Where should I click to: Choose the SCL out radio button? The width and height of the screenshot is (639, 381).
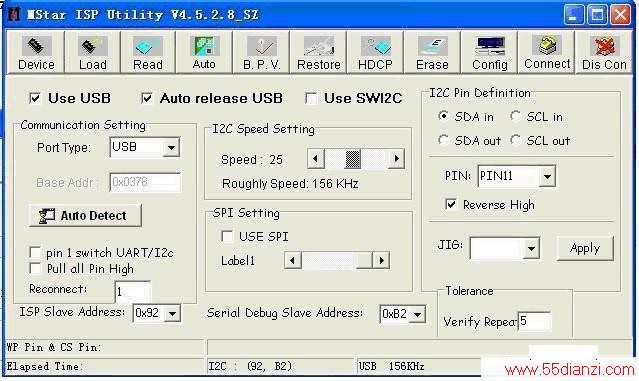[516, 140]
